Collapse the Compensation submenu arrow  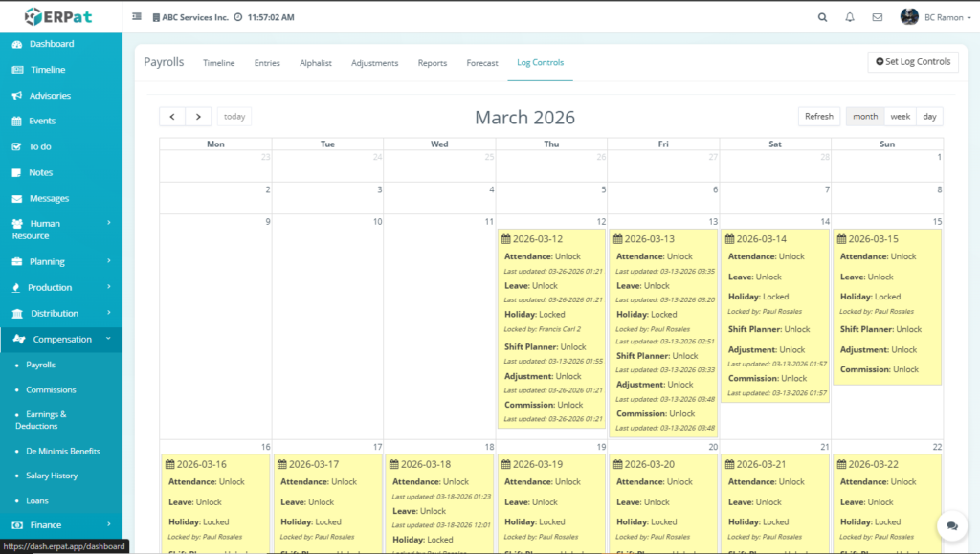click(x=109, y=339)
